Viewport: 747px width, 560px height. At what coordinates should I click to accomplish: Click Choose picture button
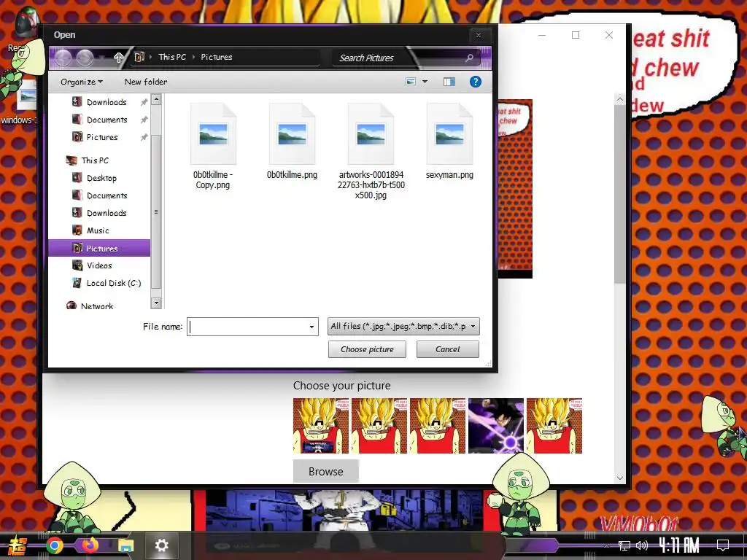pos(368,349)
